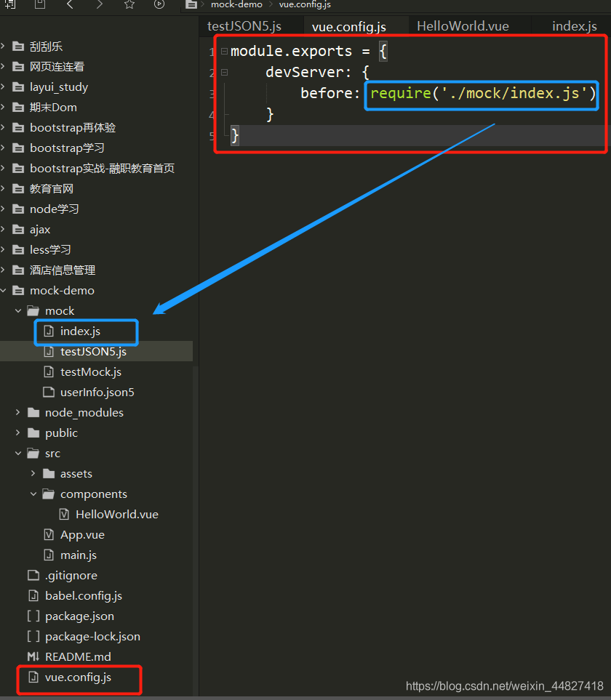Screen dimensions: 611x700
Task: Switch to the testJSON5.js editor tab
Action: [244, 26]
